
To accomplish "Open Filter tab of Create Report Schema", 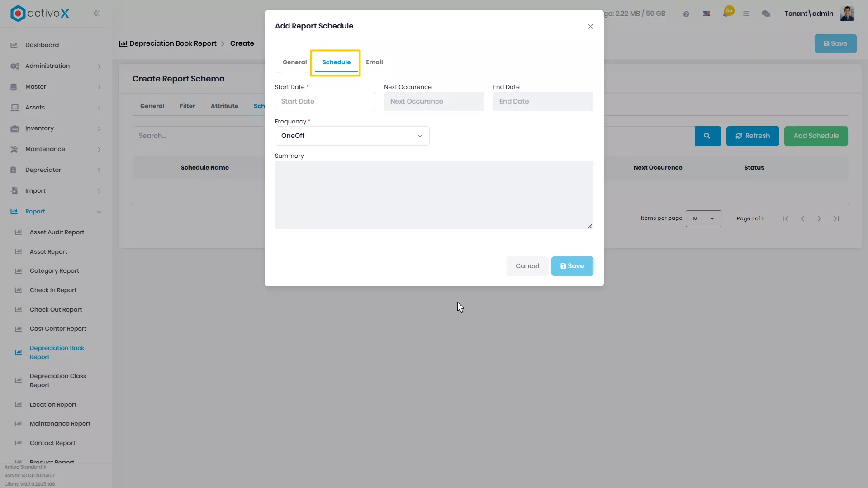I will 187,106.
